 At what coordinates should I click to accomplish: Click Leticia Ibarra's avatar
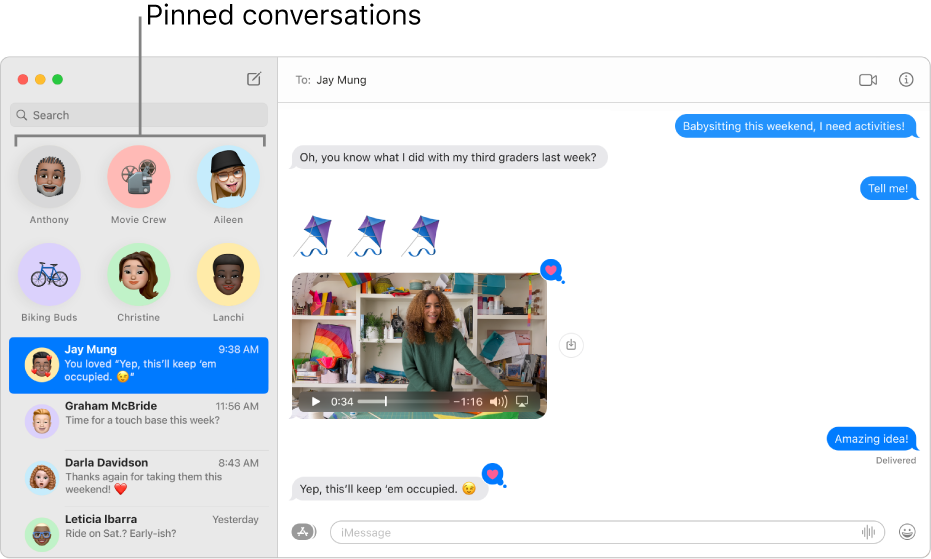click(x=42, y=534)
